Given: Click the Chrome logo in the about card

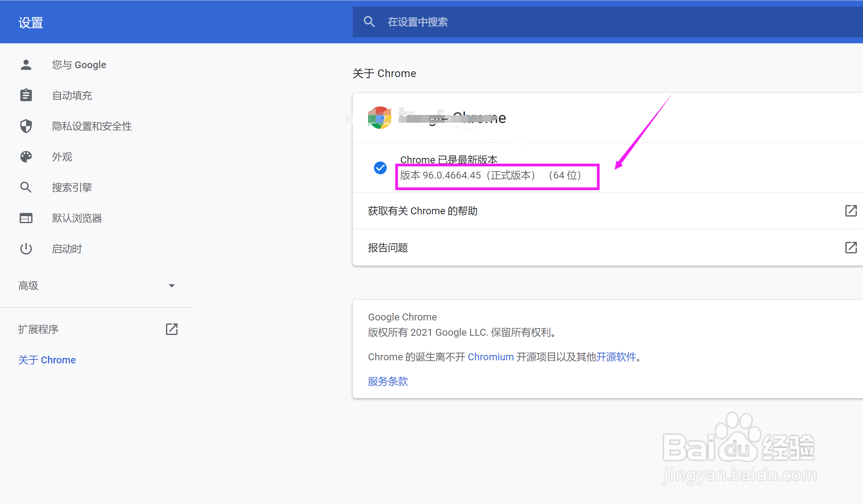Looking at the screenshot, I should (x=380, y=118).
